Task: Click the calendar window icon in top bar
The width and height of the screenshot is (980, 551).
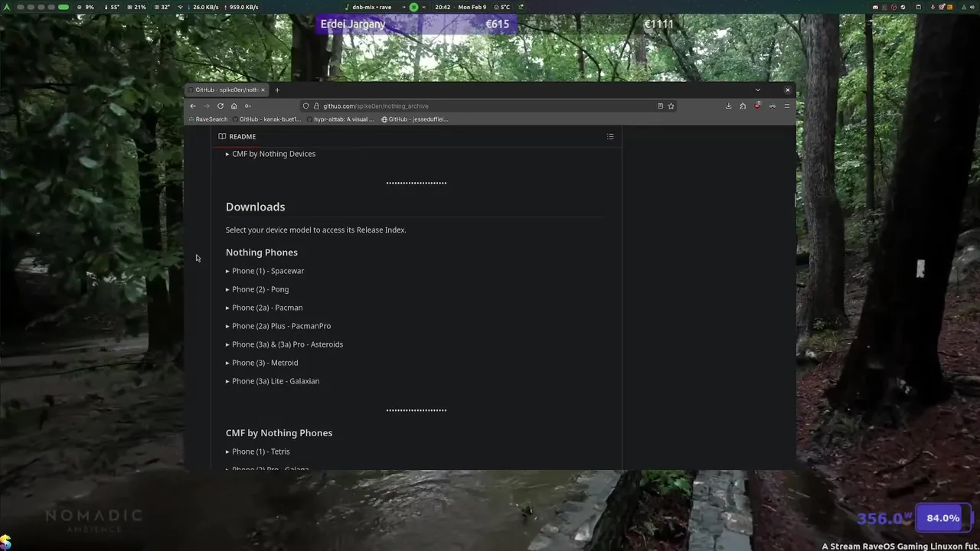Action: [919, 7]
